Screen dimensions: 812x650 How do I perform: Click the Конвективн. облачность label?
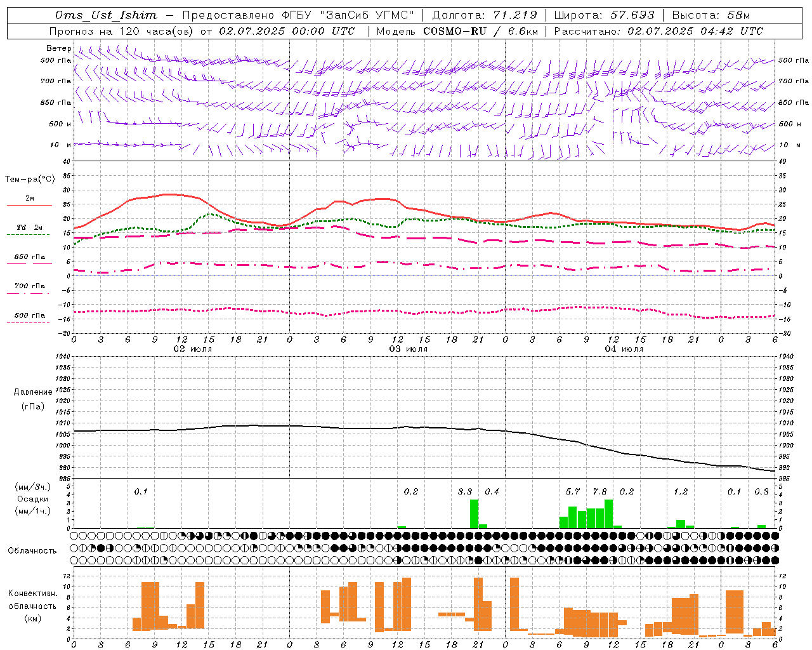(32, 600)
